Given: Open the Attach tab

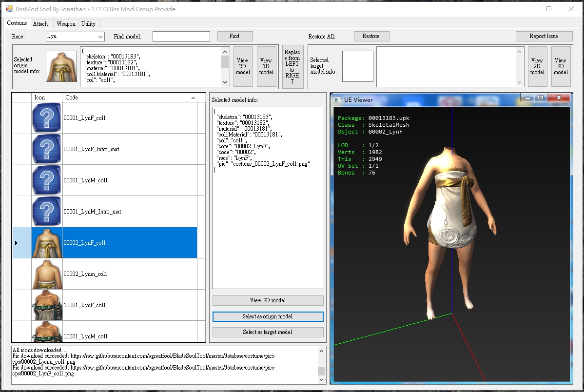Looking at the screenshot, I should [x=40, y=24].
